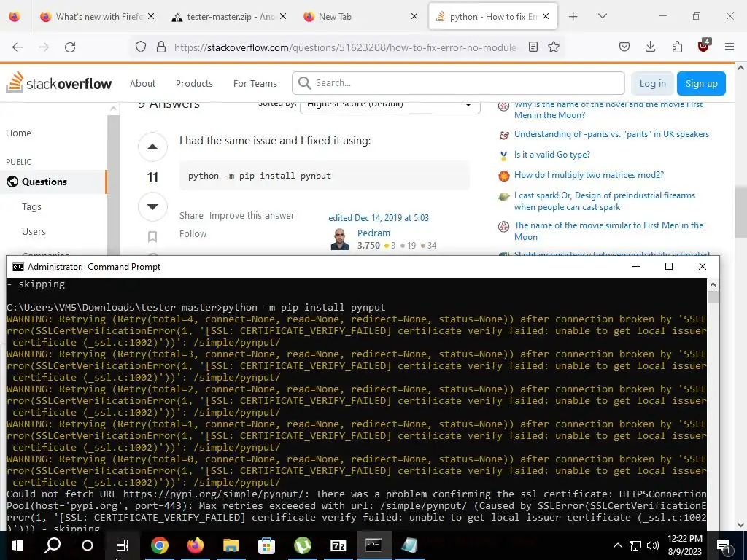Viewport: 747px width, 560px height.
Task: Open the extensions puzzle piece icon
Action: 677,47
